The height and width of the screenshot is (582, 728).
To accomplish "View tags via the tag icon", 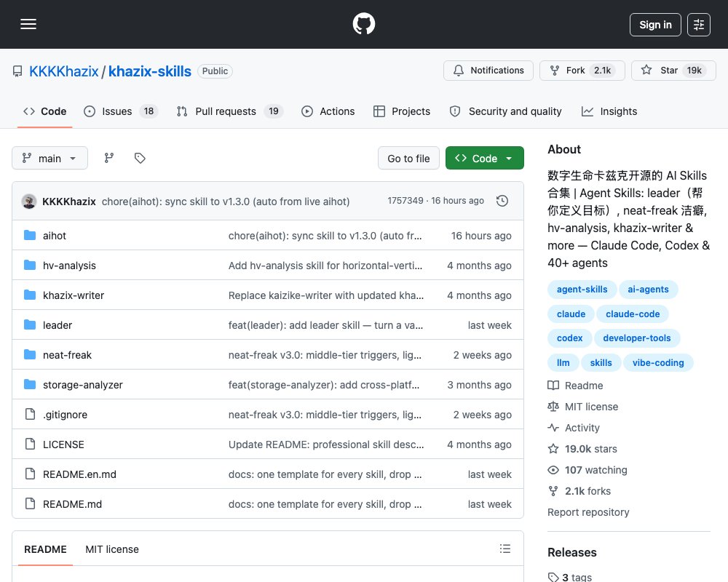I will tap(140, 159).
